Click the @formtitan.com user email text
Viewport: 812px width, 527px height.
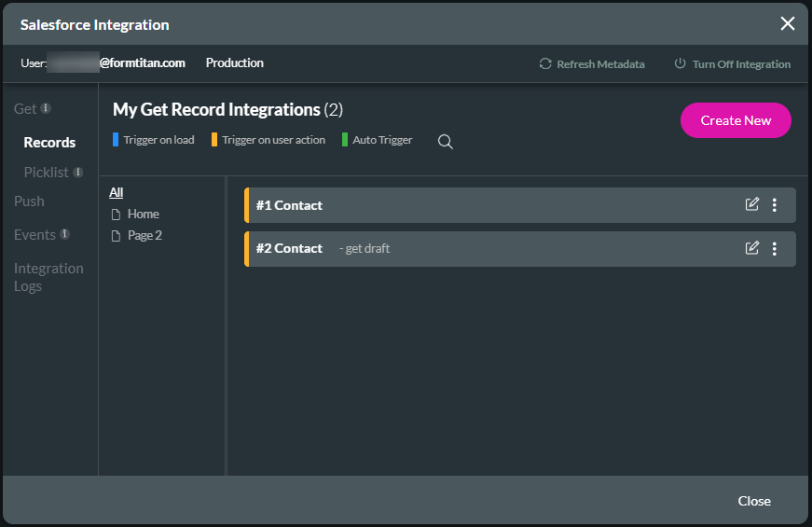(143, 62)
